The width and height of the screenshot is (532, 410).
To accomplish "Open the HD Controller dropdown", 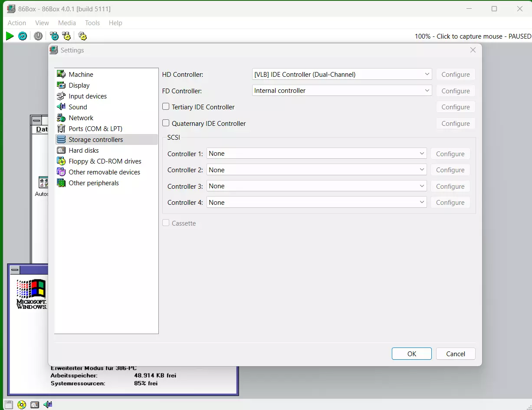I will (x=342, y=74).
